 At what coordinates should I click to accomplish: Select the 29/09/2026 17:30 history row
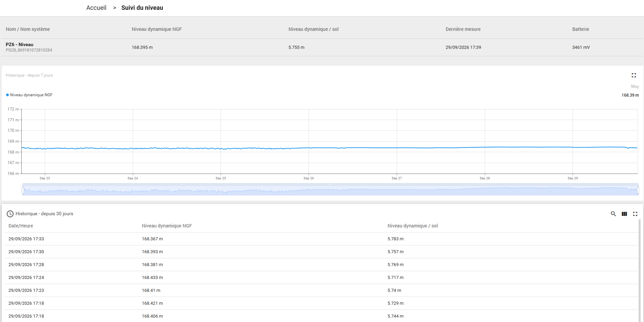pos(321,252)
